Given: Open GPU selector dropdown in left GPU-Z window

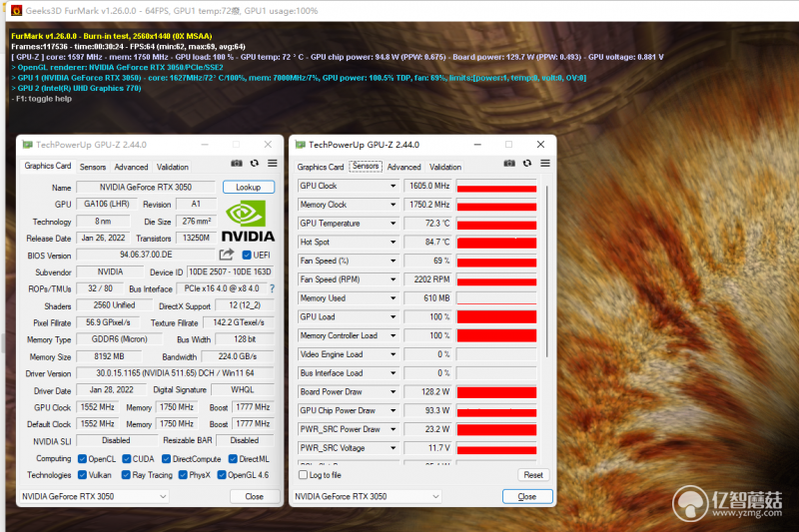Looking at the screenshot, I should coord(94,496).
